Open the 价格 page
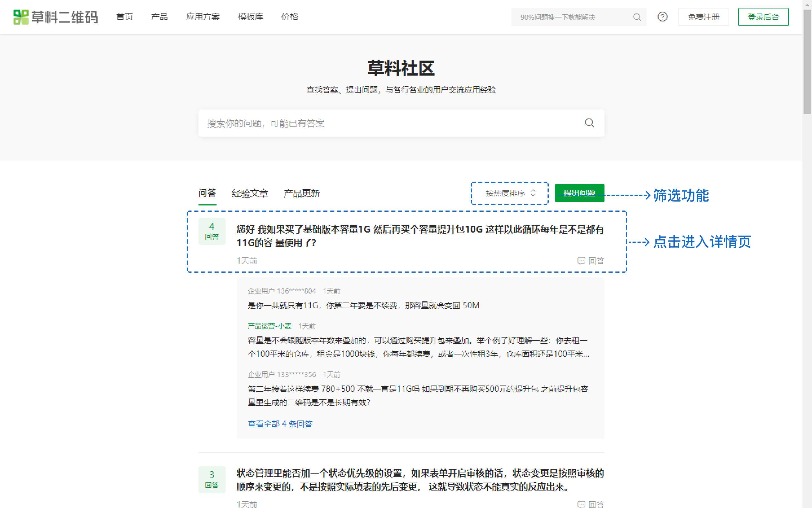This screenshot has height=508, width=812. pos(290,17)
